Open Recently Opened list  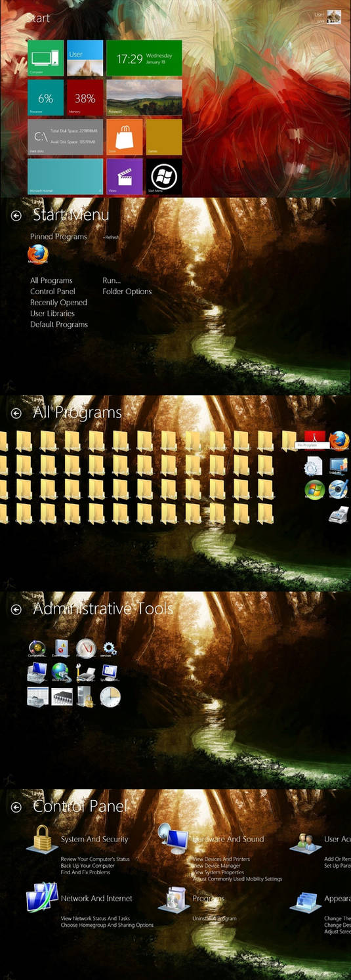click(58, 303)
